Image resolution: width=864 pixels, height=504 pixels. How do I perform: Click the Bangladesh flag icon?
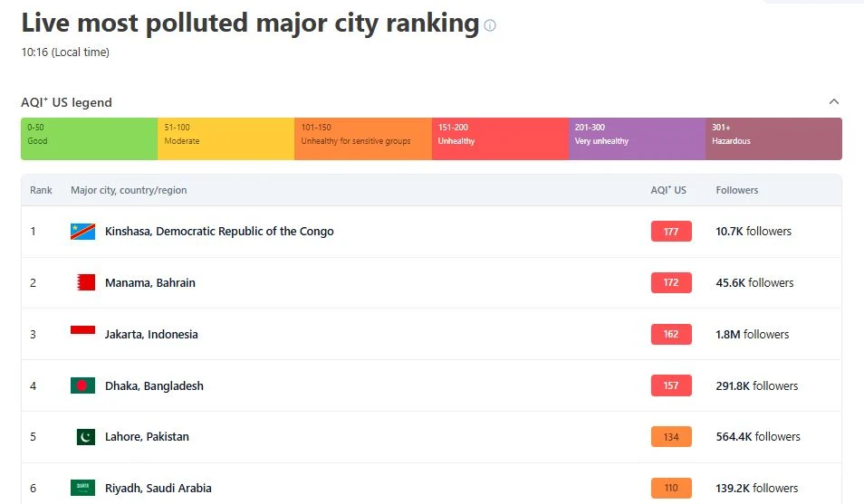click(82, 385)
